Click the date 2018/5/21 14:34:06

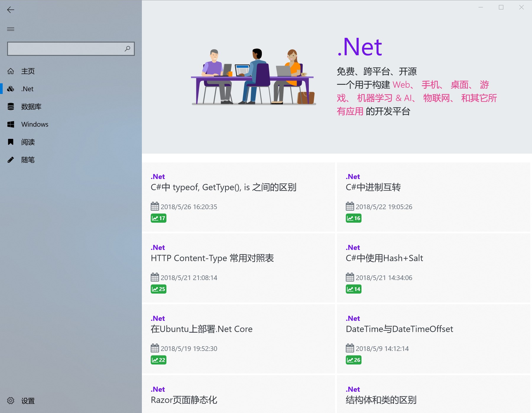pyautogui.click(x=384, y=278)
